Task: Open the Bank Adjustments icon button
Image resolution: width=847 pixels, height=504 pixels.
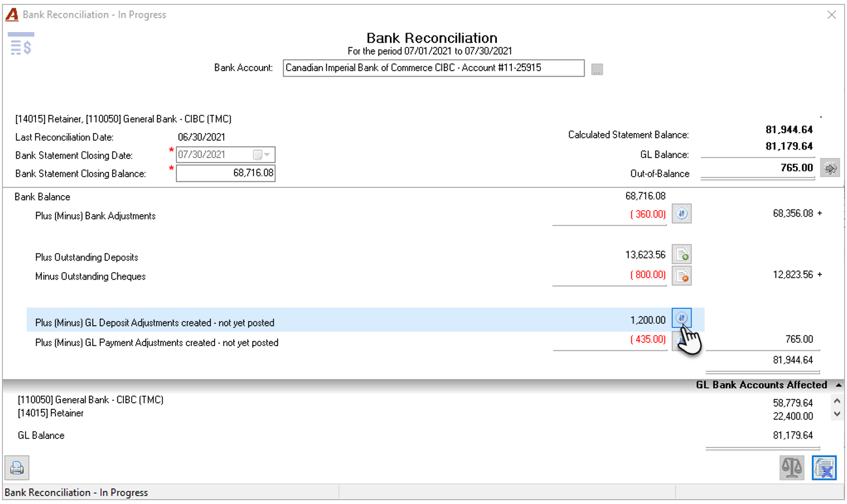Action: [x=682, y=213]
